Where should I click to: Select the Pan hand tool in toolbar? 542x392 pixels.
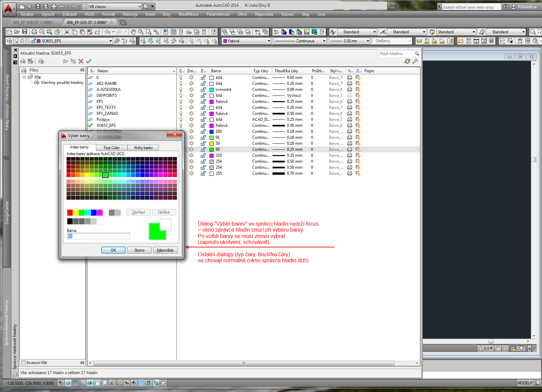133,32
